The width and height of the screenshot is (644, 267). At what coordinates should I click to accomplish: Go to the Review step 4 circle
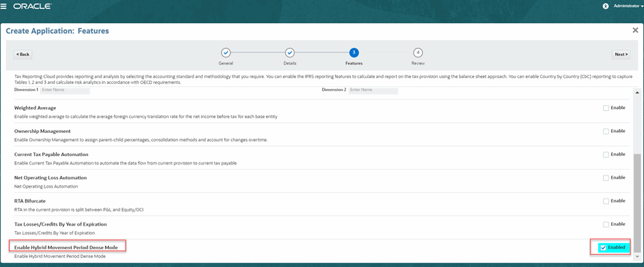418,53
